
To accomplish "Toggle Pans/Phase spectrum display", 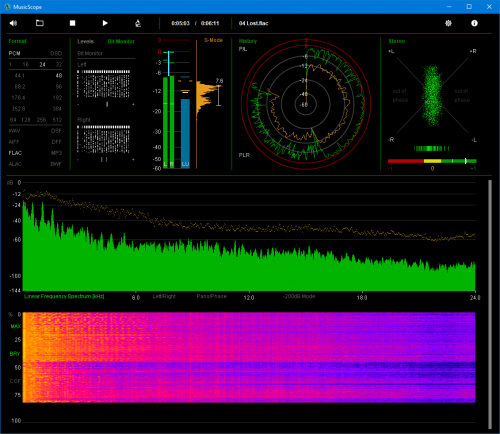I will 211,296.
